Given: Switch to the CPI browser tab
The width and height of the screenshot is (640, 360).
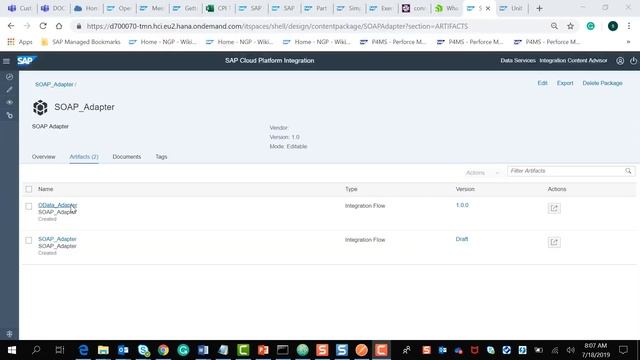Looking at the screenshot, I should 218,8.
